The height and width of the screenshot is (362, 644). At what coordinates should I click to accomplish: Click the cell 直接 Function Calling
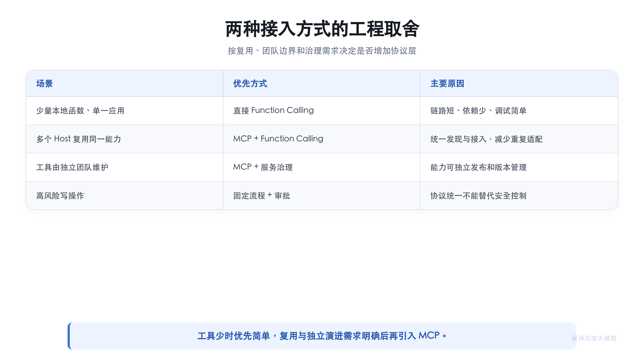coord(321,111)
